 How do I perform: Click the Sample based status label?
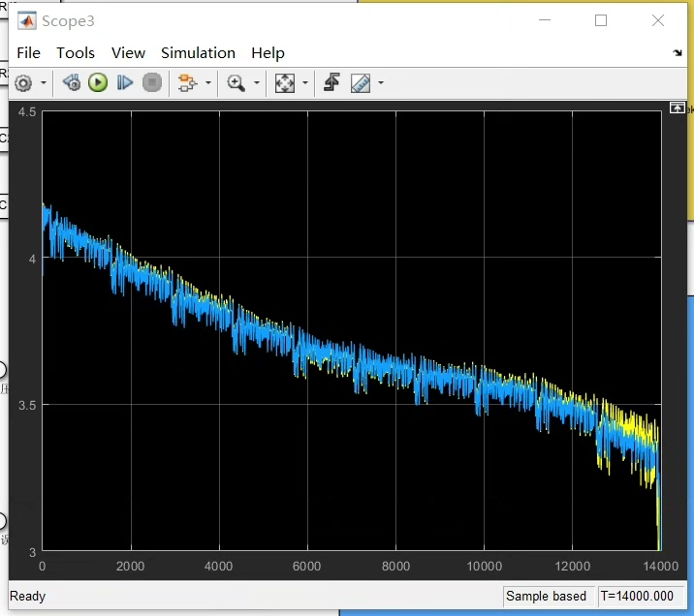click(546, 596)
